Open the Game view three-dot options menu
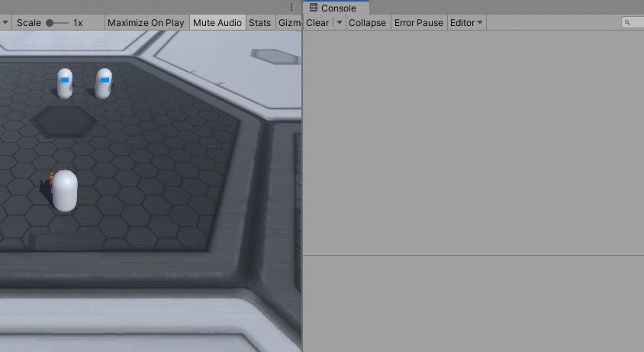The height and width of the screenshot is (352, 644). (291, 7)
